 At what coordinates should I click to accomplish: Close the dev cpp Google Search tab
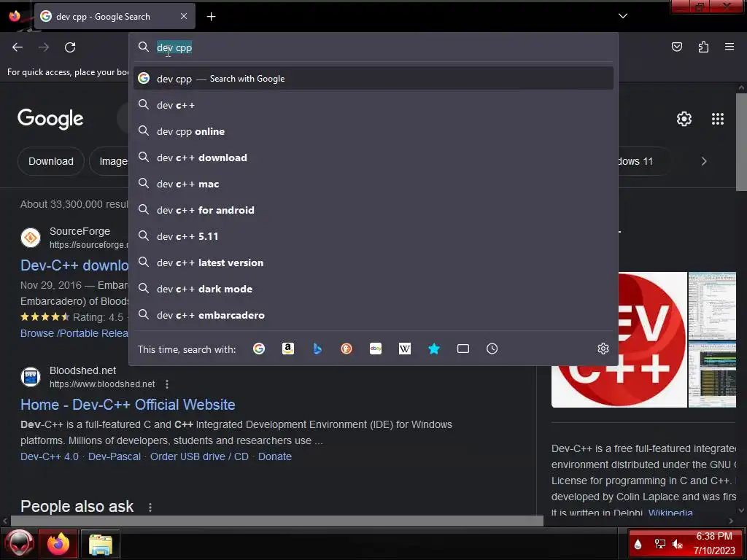click(184, 16)
